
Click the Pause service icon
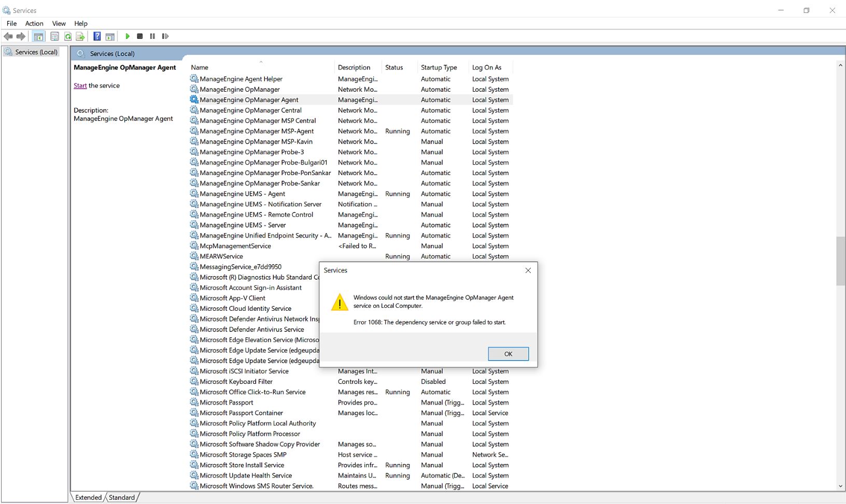point(152,36)
